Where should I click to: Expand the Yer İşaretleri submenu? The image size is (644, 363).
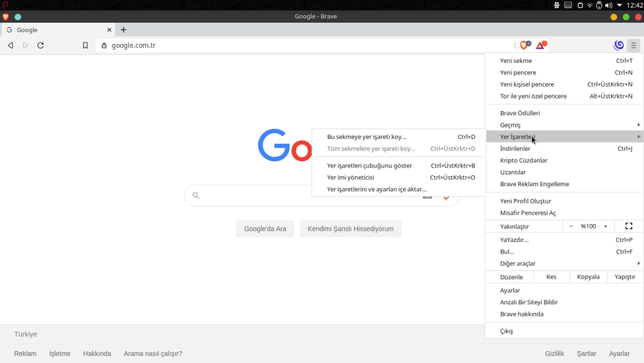[x=565, y=137]
